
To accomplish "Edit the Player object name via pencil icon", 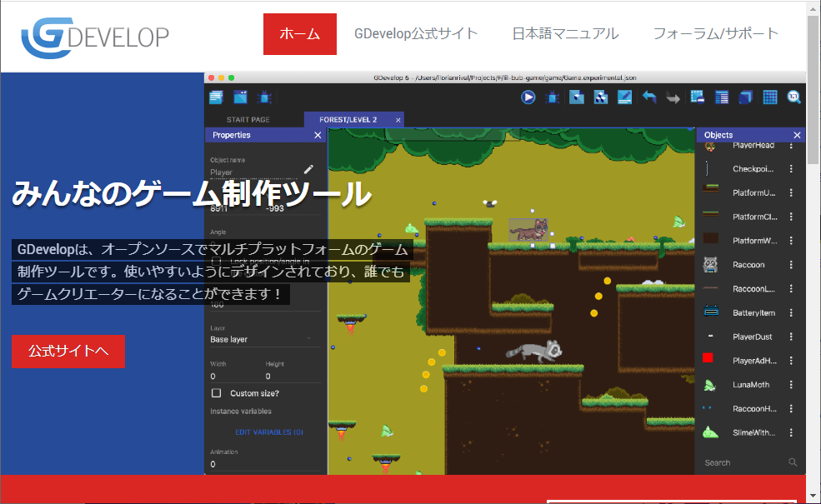I will pyautogui.click(x=308, y=169).
